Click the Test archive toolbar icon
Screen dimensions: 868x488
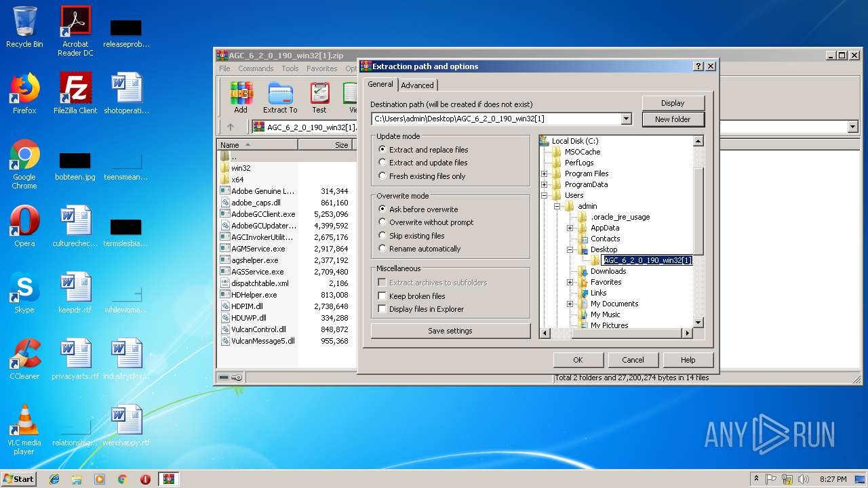319,97
